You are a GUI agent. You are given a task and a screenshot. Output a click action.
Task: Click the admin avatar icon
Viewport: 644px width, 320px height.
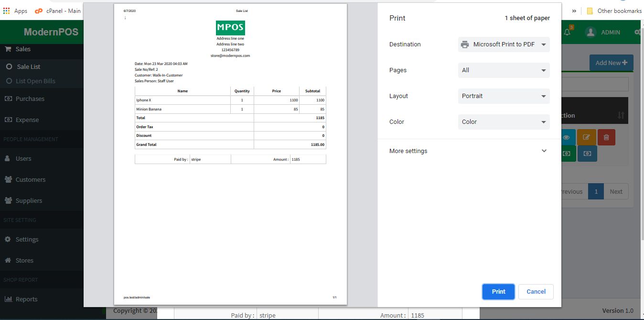[591, 32]
